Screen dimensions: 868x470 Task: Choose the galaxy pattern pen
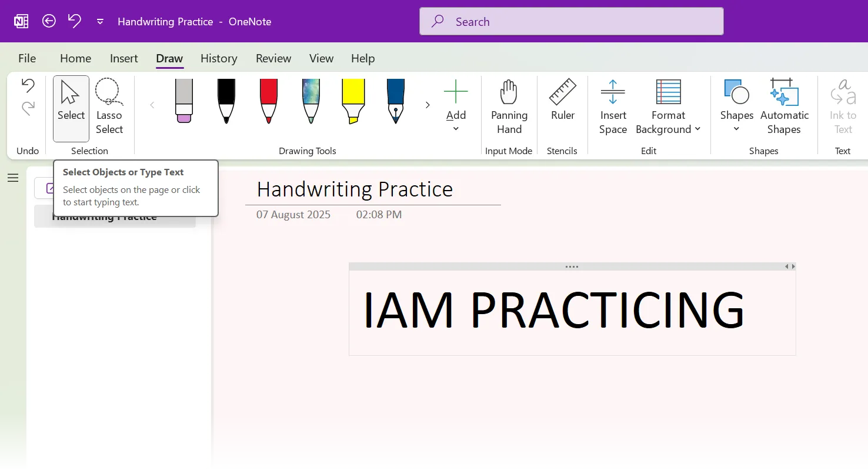coord(311,100)
